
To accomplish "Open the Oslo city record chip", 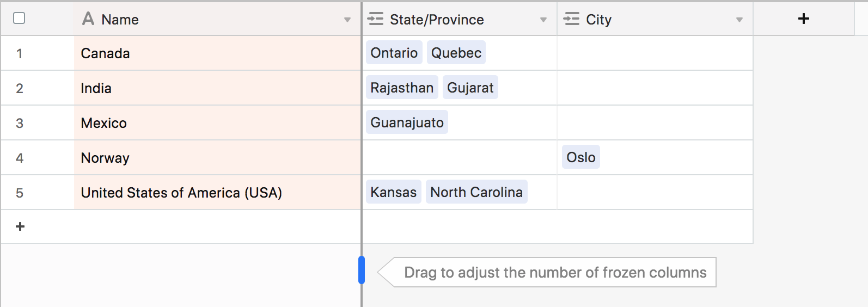I will click(x=581, y=157).
